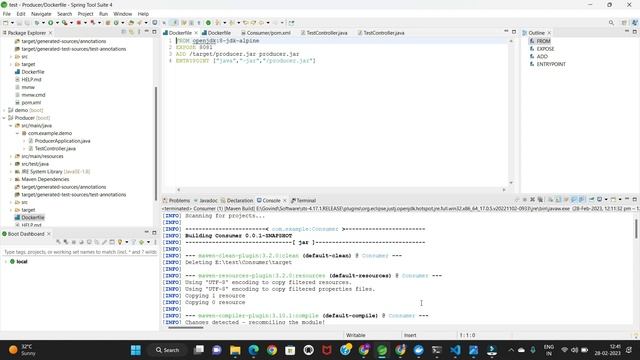Click the filter funnel icon in Boot Dashboard
This screenshot has height=360, width=640.
pyautogui.click(x=133, y=242)
